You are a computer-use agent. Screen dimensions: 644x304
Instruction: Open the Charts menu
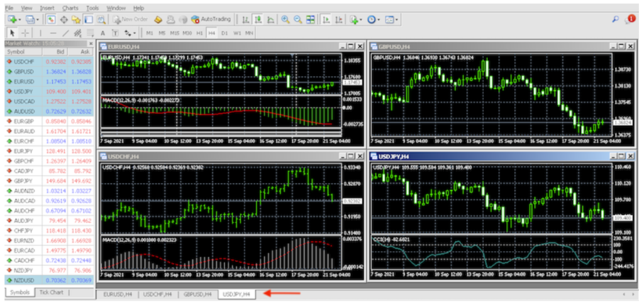click(x=70, y=8)
